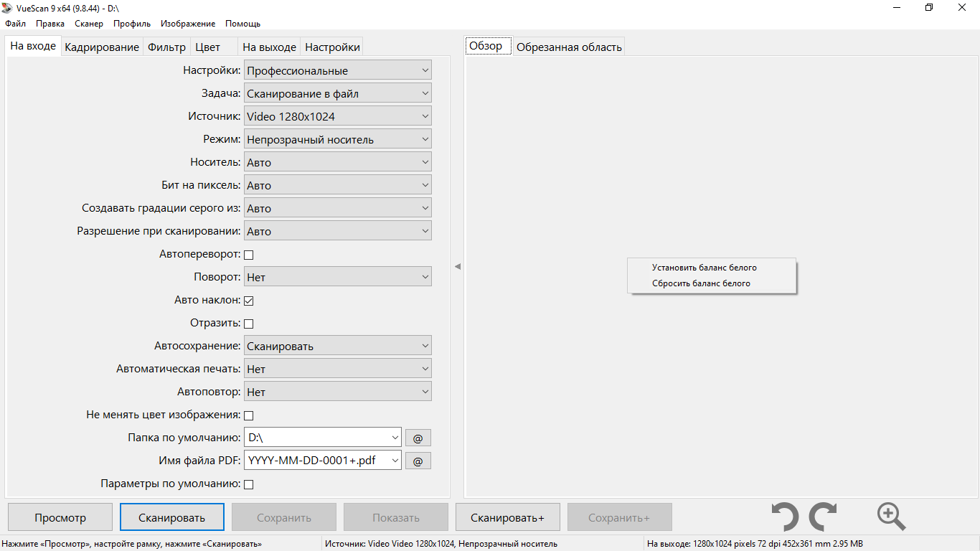Tick the Отразить checkbox
Viewport: 980px width, 551px height.
(x=249, y=324)
